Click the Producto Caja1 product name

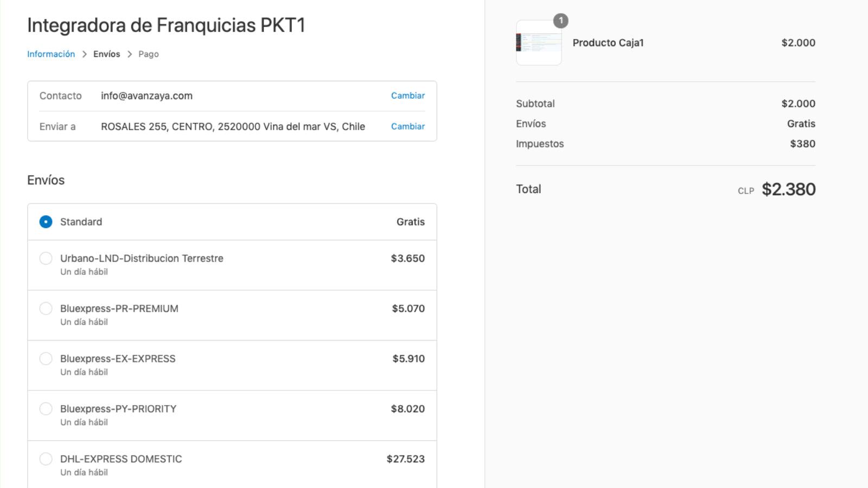tap(608, 43)
